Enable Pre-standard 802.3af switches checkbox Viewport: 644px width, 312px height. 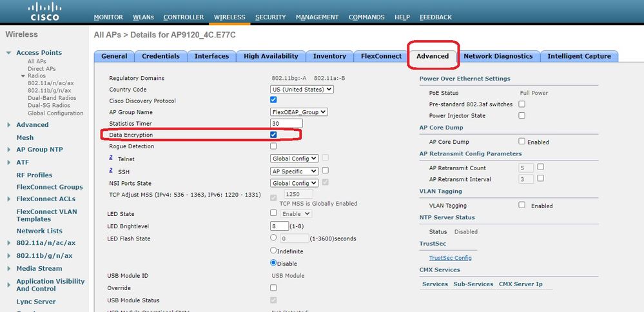[x=522, y=104]
